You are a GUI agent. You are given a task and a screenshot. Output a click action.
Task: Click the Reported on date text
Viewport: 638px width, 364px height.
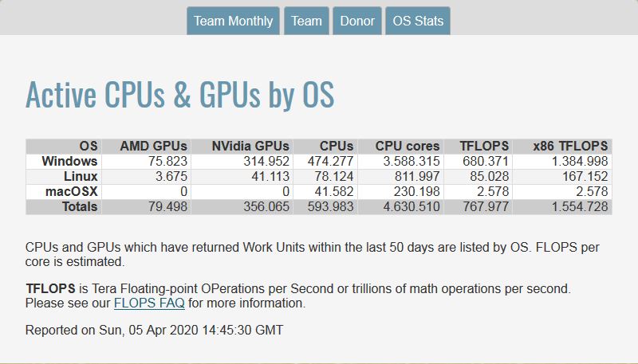[154, 330]
